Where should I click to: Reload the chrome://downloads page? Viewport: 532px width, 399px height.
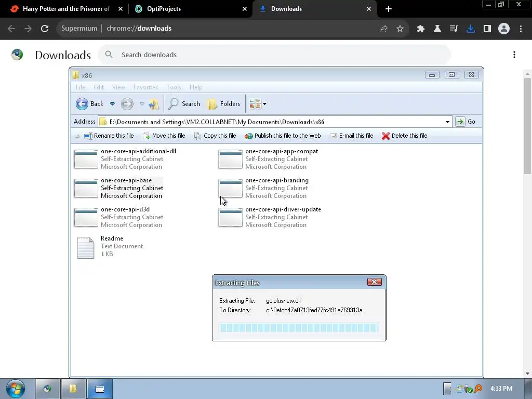click(45, 29)
